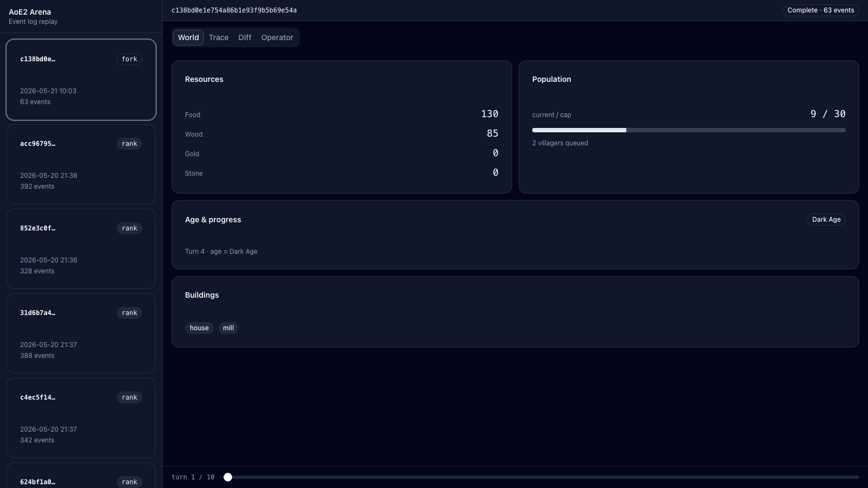
Task: Click the 'Event log replay' subtitle
Action: click(x=33, y=22)
